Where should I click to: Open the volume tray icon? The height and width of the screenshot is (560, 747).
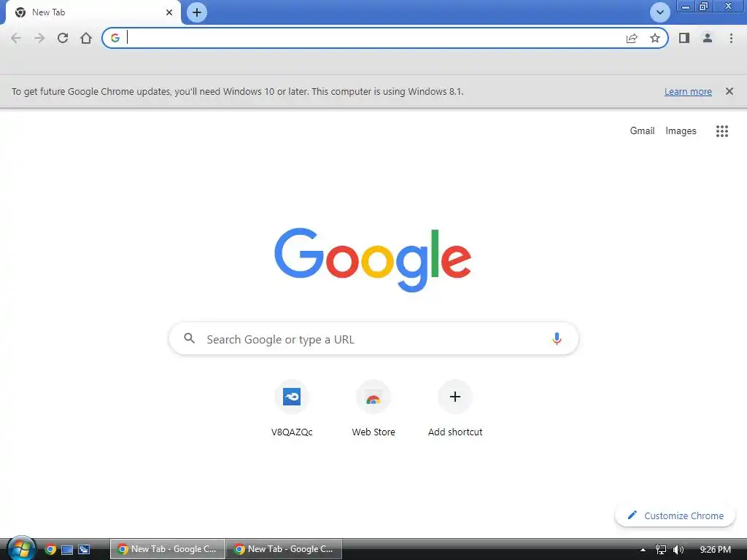coord(678,550)
